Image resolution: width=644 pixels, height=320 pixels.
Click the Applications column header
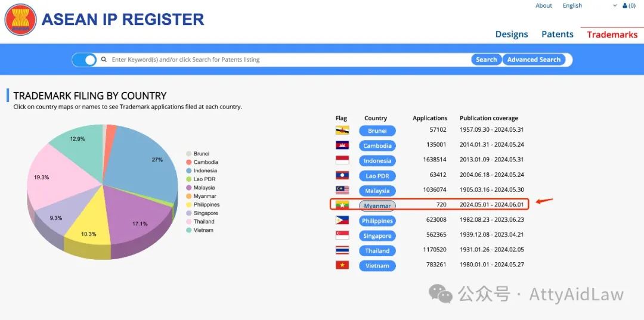point(430,118)
